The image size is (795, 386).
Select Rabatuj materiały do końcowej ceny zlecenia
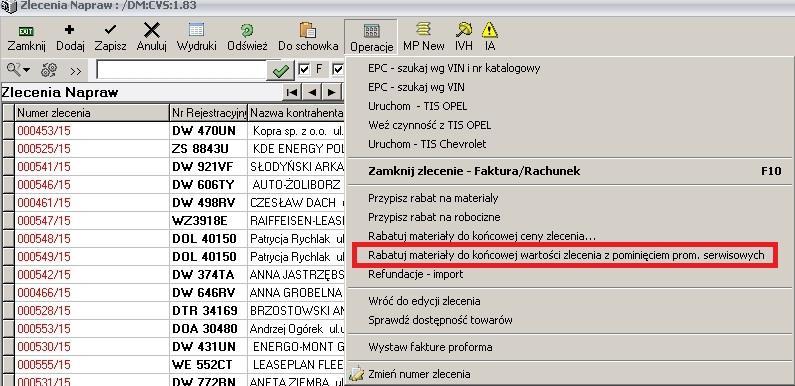(482, 236)
